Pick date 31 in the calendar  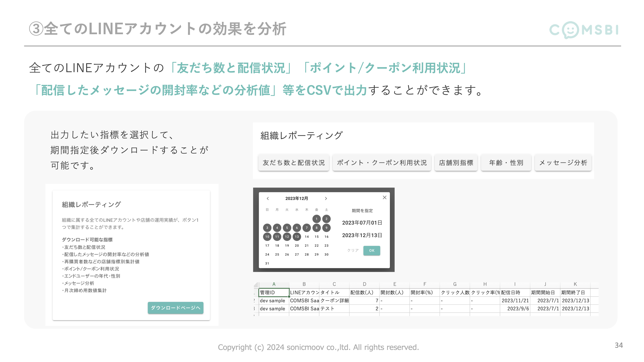pyautogui.click(x=267, y=263)
